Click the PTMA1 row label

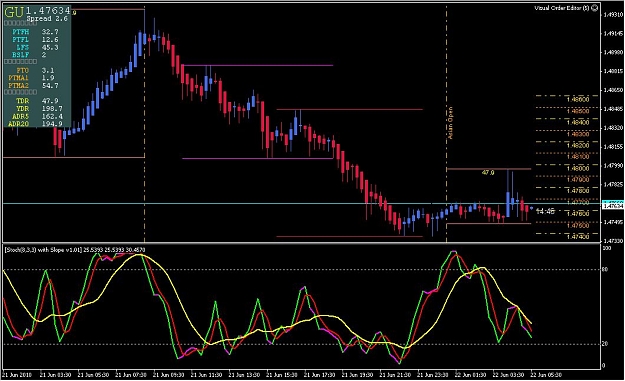pyautogui.click(x=19, y=78)
